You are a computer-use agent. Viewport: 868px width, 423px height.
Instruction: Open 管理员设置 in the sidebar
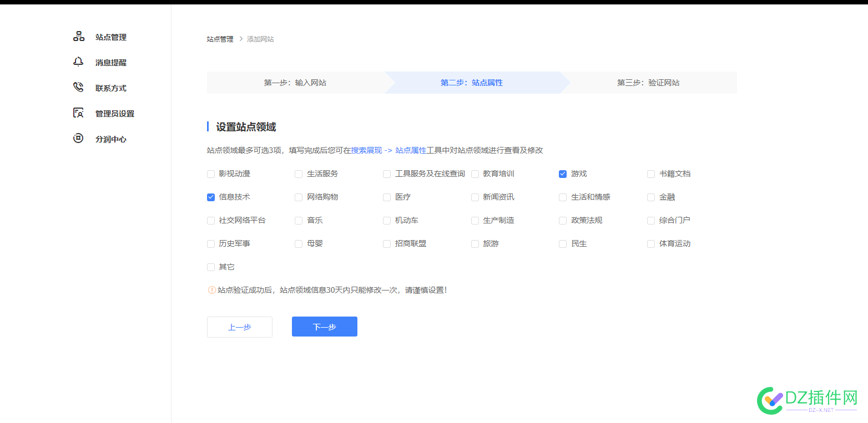tap(115, 114)
